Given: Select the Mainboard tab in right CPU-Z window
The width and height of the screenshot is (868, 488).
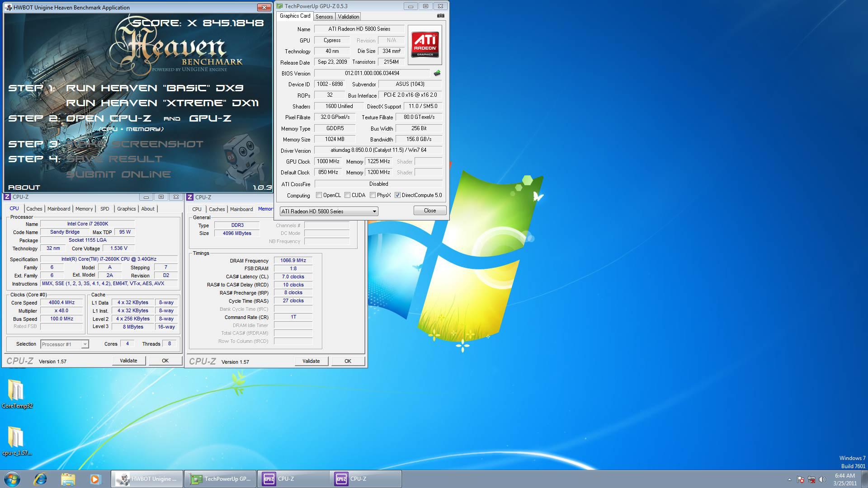Looking at the screenshot, I should pos(241,209).
